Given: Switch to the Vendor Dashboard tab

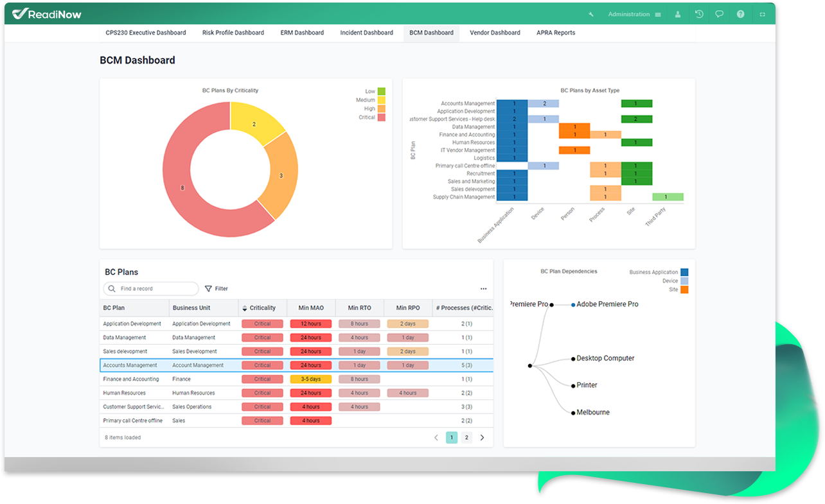Looking at the screenshot, I should (495, 33).
